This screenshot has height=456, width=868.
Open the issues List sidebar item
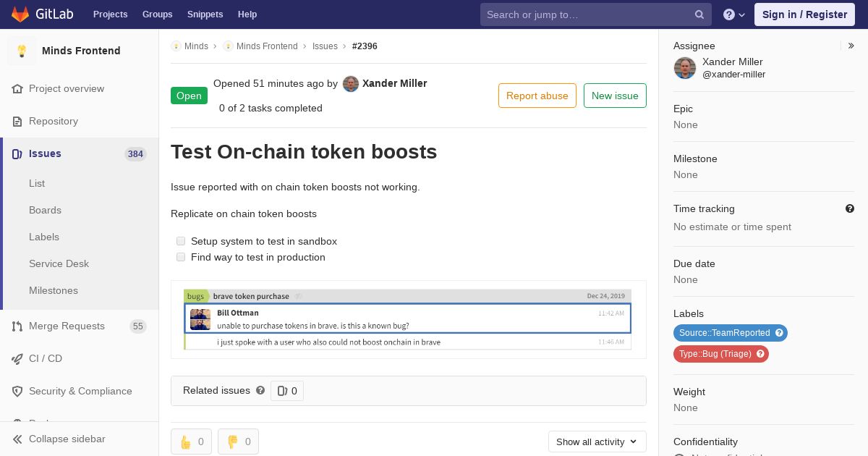pyautogui.click(x=37, y=183)
